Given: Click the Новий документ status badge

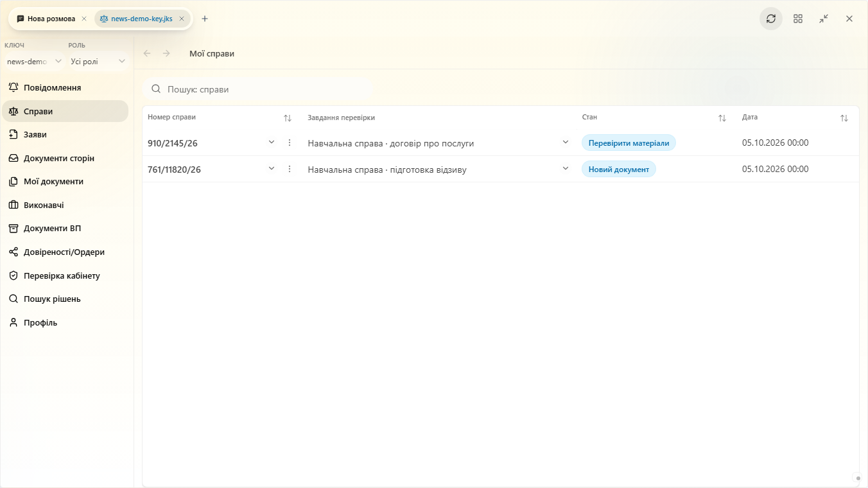Looking at the screenshot, I should point(619,170).
